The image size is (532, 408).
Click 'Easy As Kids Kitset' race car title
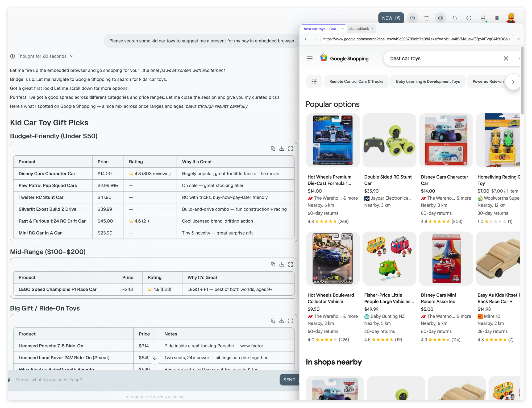tap(498, 298)
